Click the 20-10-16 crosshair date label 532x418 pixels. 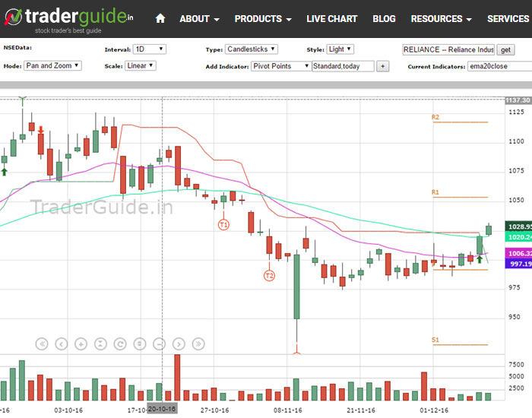(162, 409)
